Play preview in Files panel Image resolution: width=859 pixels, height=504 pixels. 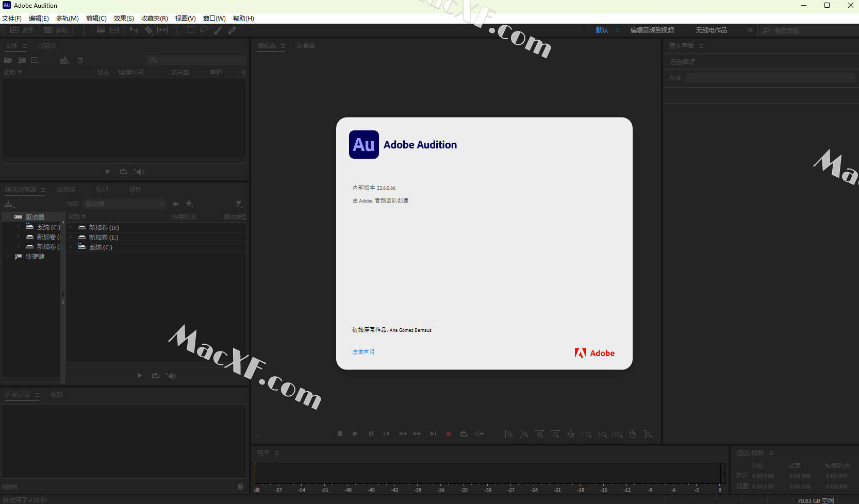[108, 172]
